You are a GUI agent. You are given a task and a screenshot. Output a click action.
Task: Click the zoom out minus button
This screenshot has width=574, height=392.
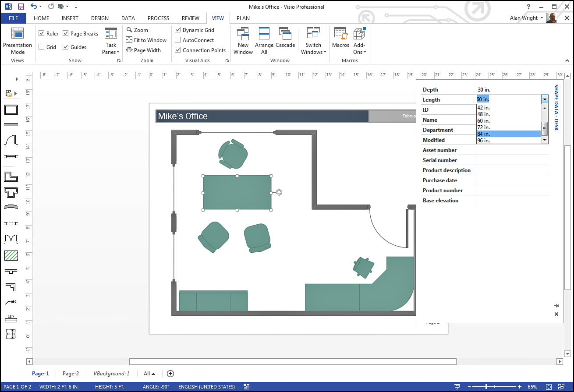(x=469, y=387)
